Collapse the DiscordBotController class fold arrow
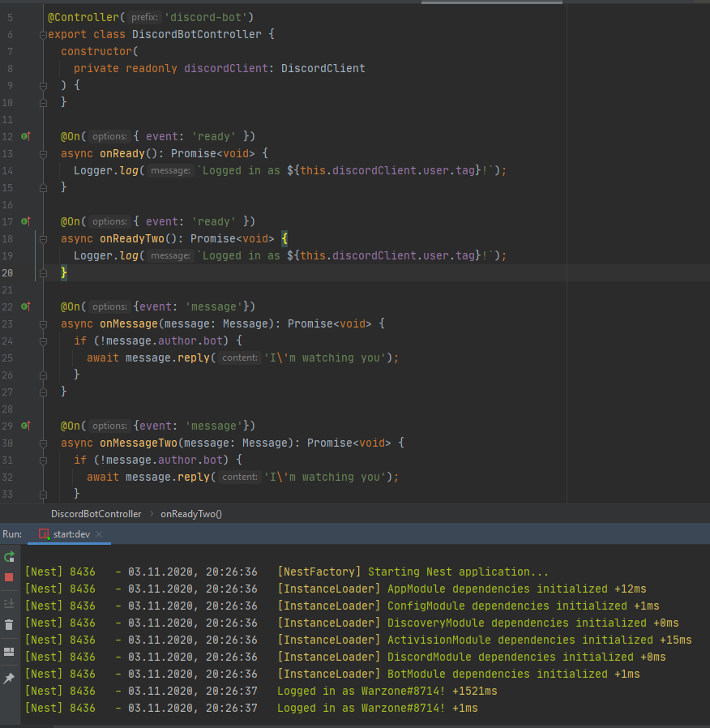 coord(44,34)
